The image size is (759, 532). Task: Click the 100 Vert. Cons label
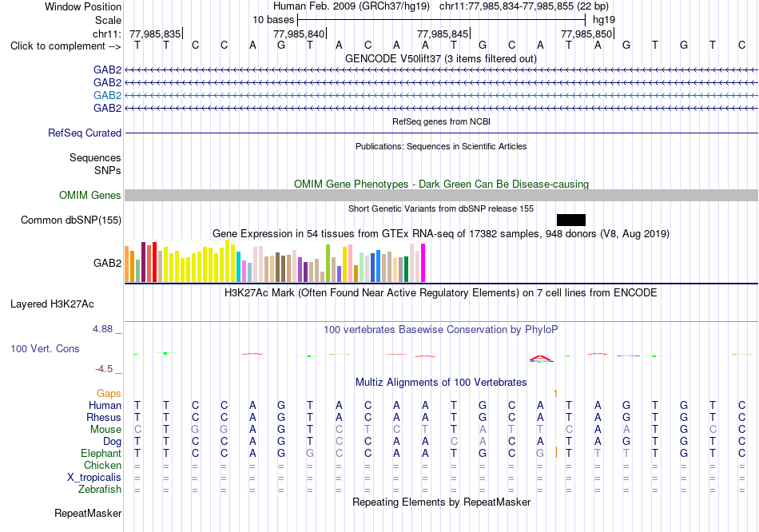45,348
